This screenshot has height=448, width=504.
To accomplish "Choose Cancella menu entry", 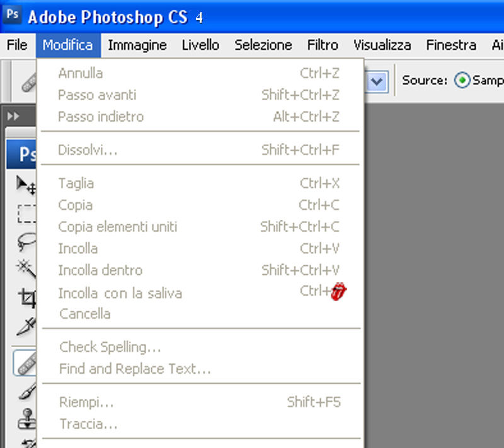I will (200, 314).
